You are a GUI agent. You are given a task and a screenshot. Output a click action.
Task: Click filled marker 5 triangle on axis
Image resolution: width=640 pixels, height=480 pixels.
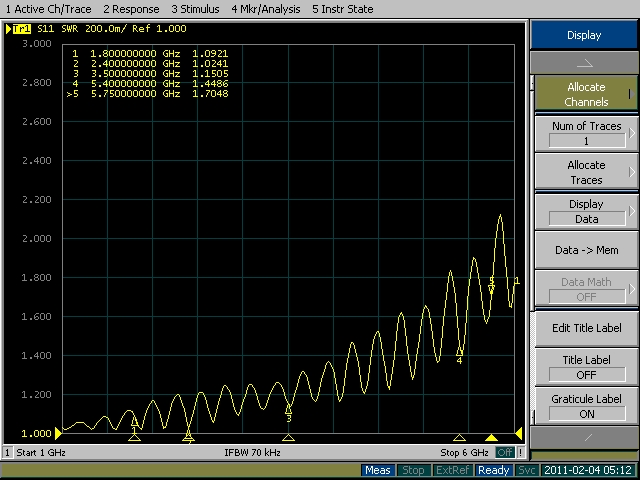[491, 438]
